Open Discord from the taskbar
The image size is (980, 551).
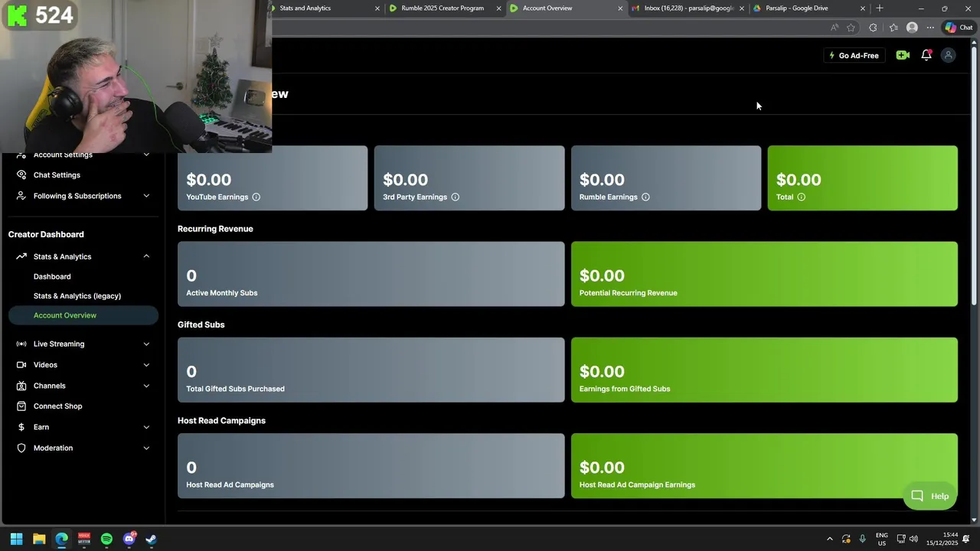click(x=129, y=539)
